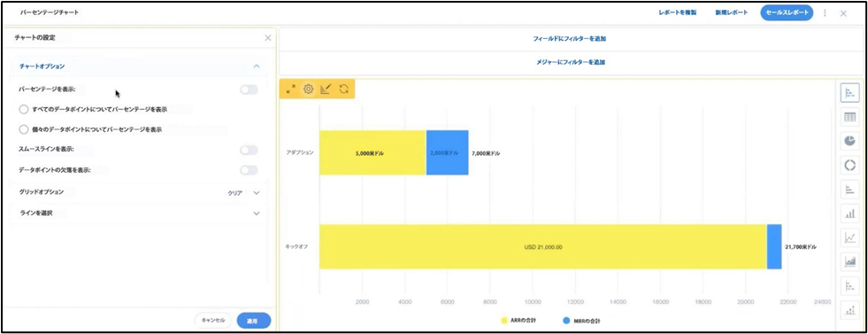Collapse the チャートオプション section

[x=257, y=66]
